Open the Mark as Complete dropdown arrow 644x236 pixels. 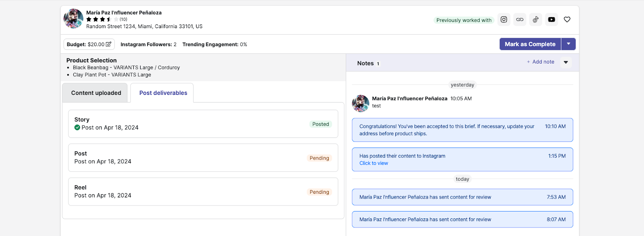coord(568,44)
